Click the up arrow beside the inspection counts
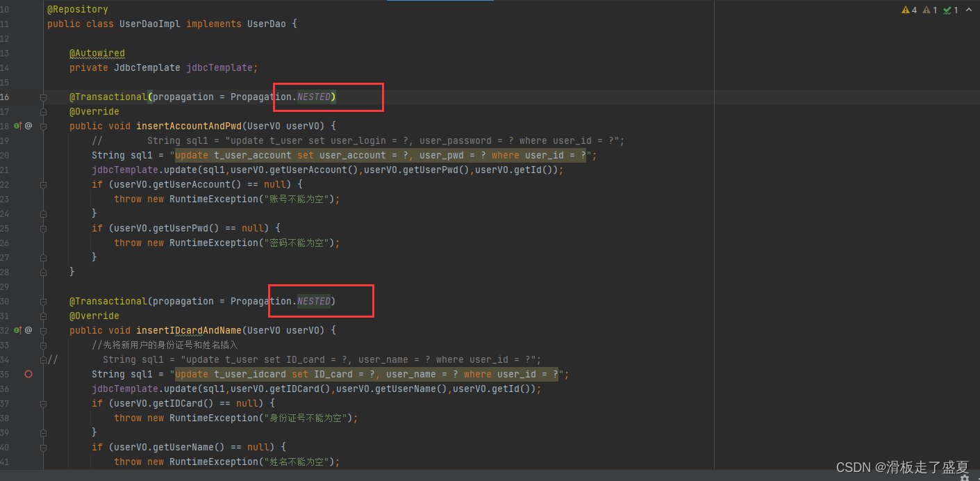This screenshot has width=980, height=481. (969, 10)
